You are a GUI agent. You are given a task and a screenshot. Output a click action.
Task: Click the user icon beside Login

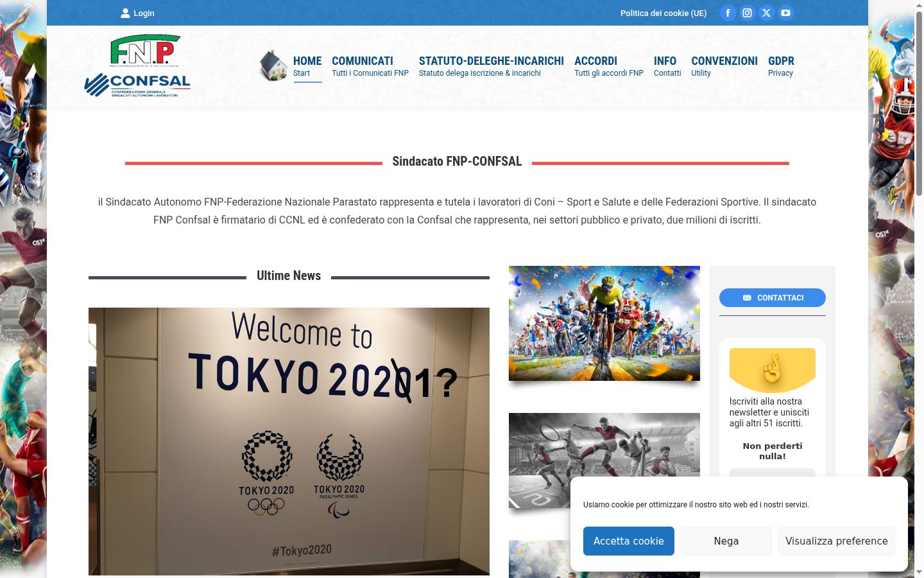point(125,13)
